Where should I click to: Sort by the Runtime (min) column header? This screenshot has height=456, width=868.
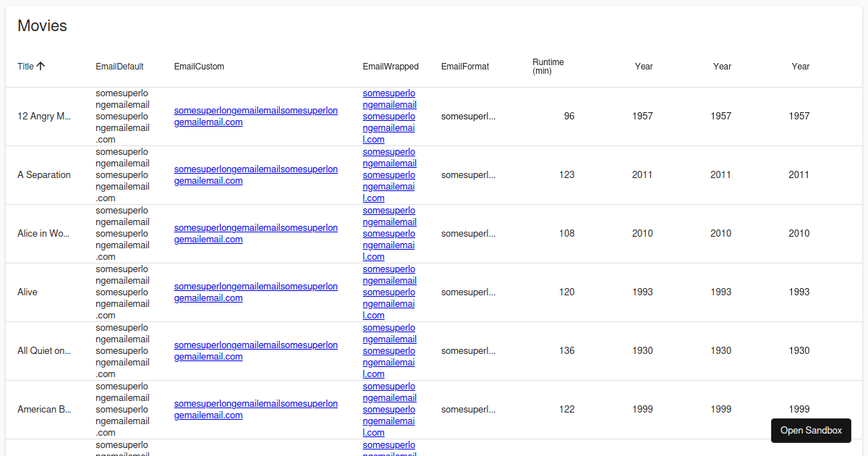(x=548, y=66)
